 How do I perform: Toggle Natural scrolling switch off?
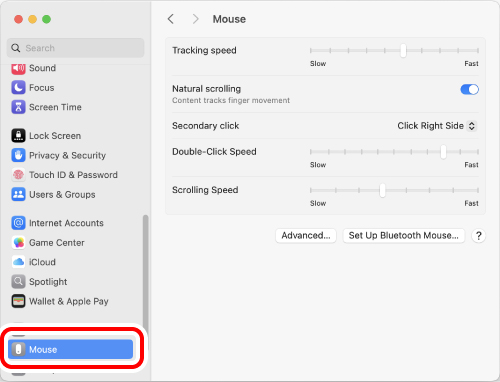pyautogui.click(x=469, y=89)
